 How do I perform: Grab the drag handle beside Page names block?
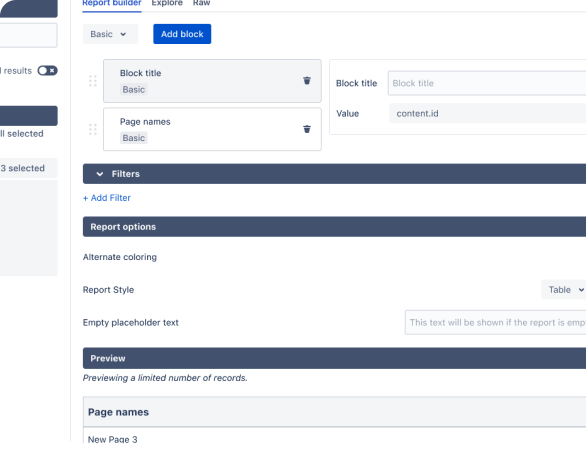coord(93,129)
